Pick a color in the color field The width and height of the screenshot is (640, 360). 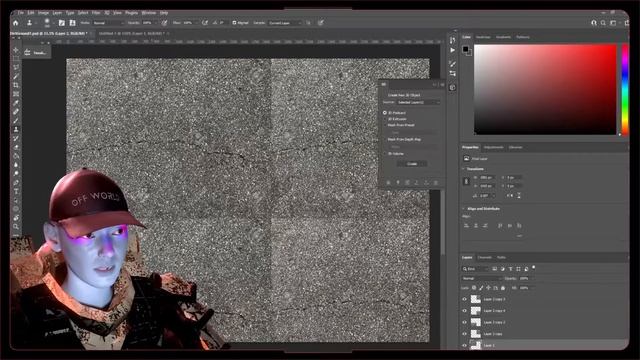click(545, 90)
